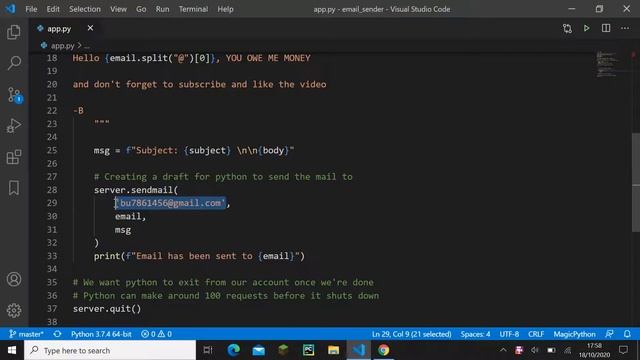Click line number 33 in gutter
This screenshot has width=640, height=360.
click(52, 256)
